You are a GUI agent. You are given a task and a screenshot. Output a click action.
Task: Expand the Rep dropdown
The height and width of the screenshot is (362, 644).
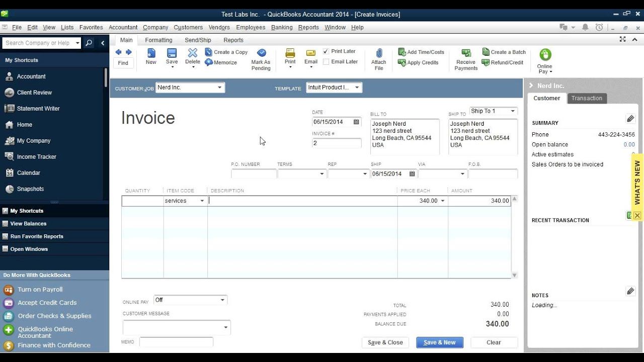point(365,174)
